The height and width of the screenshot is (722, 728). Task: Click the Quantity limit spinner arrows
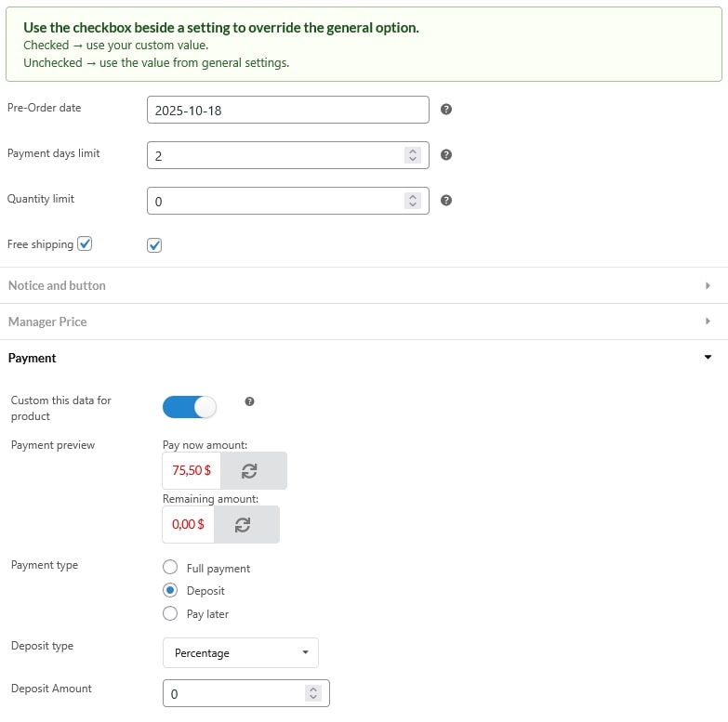coord(413,201)
